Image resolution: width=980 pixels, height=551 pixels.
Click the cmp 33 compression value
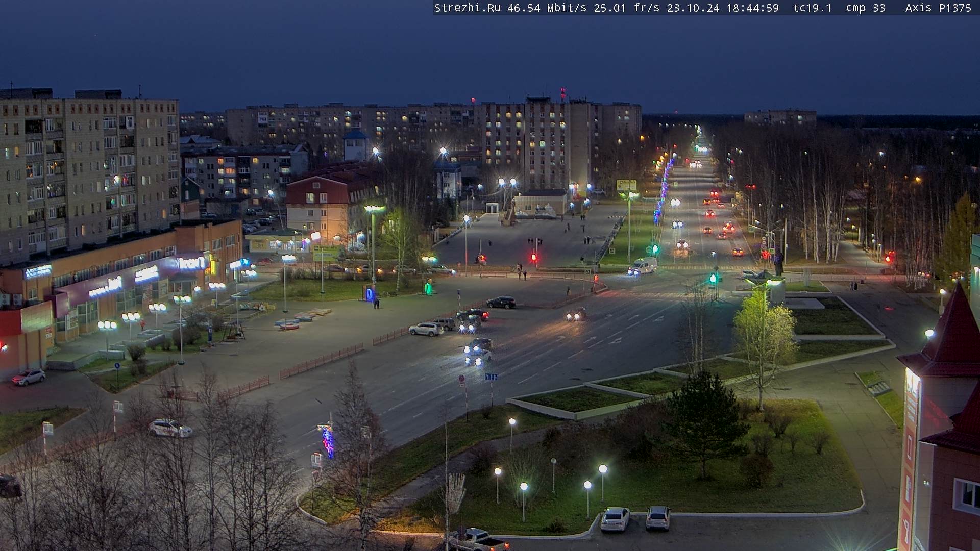(866, 8)
